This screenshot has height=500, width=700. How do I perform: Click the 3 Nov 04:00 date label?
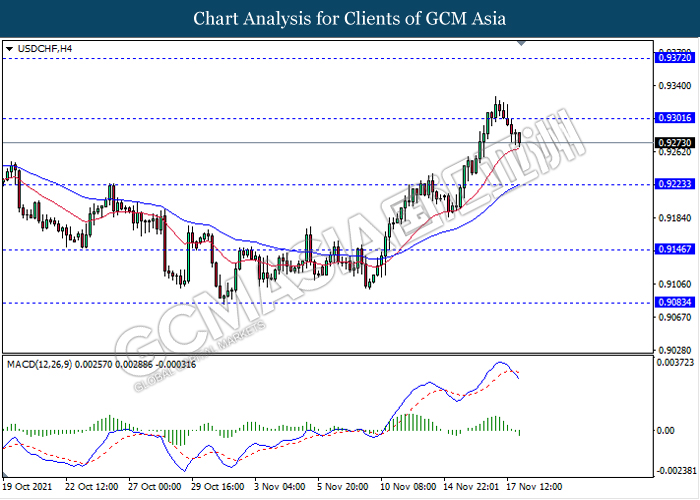point(280,487)
